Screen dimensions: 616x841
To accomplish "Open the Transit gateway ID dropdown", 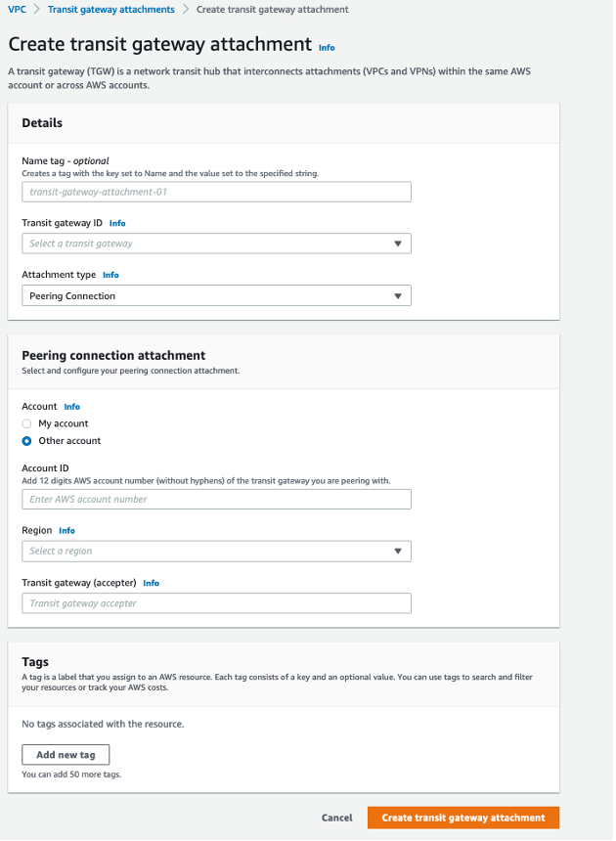I will (x=216, y=243).
